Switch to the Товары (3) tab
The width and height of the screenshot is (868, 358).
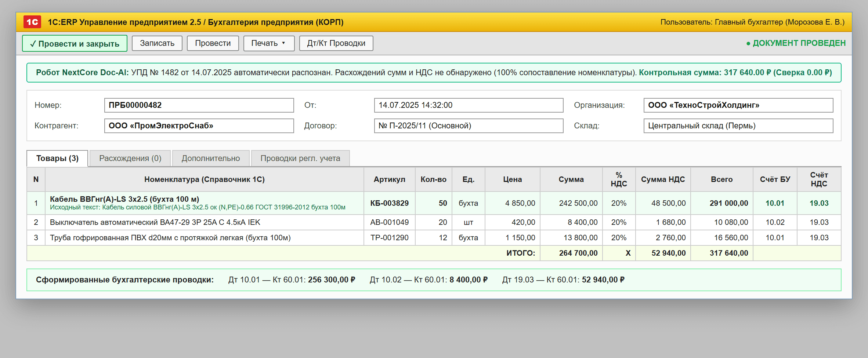[x=57, y=158]
